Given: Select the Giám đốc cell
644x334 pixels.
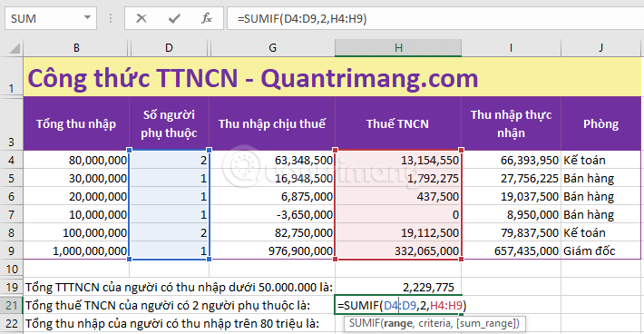Looking at the screenshot, I should [600, 250].
